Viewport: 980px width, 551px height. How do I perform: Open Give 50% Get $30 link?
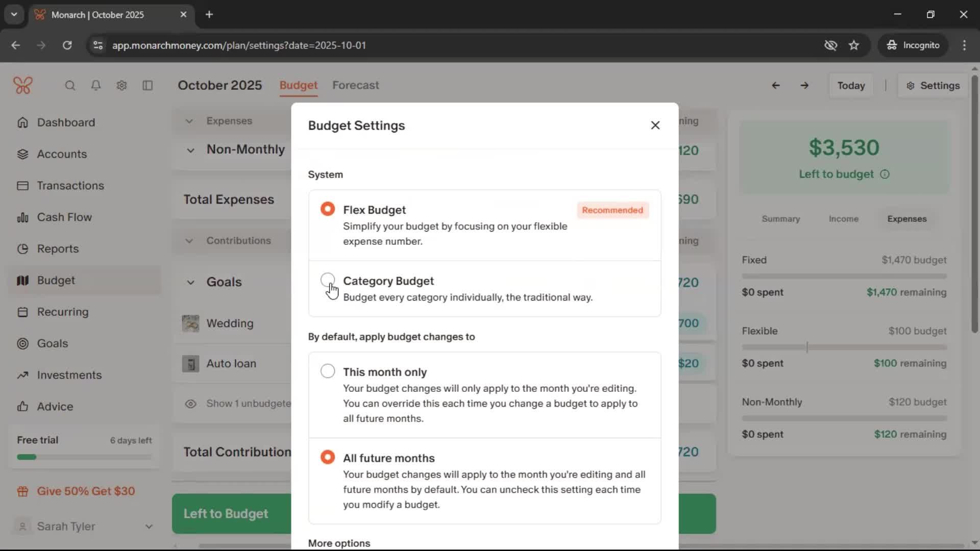pyautogui.click(x=86, y=491)
